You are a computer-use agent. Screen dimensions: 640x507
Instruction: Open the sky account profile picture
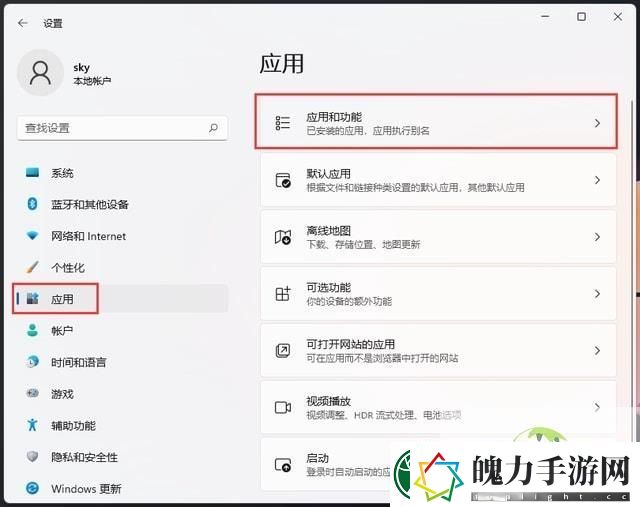(40, 73)
